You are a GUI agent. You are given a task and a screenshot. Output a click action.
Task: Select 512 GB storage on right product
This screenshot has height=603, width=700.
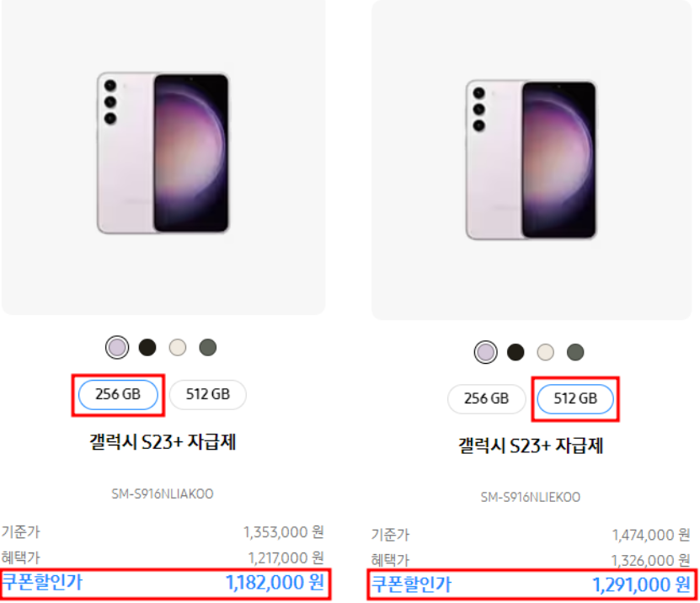coord(575,398)
